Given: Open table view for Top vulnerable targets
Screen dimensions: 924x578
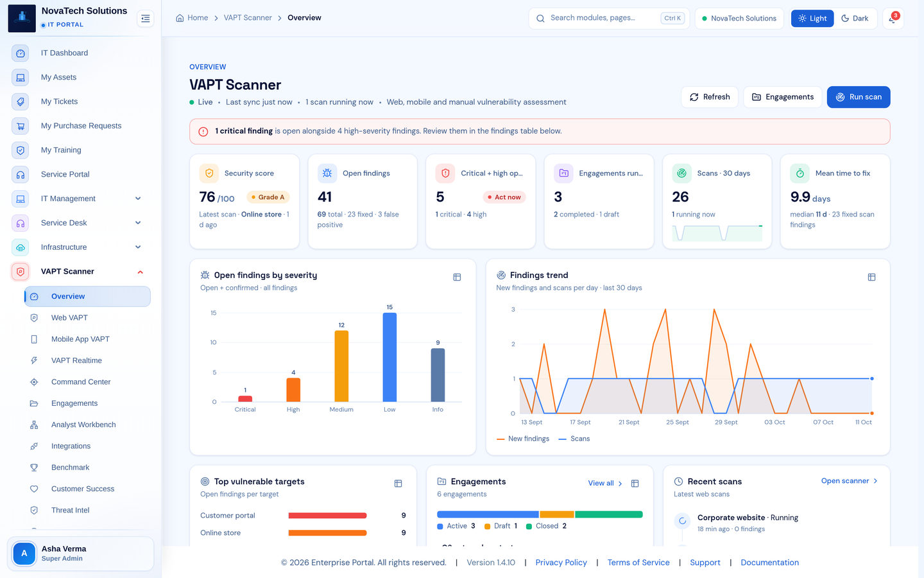Looking at the screenshot, I should click(398, 484).
